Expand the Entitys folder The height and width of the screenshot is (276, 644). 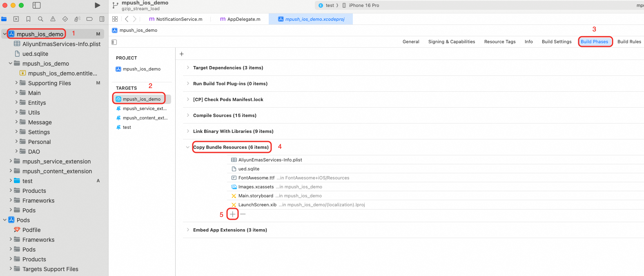[x=16, y=102]
